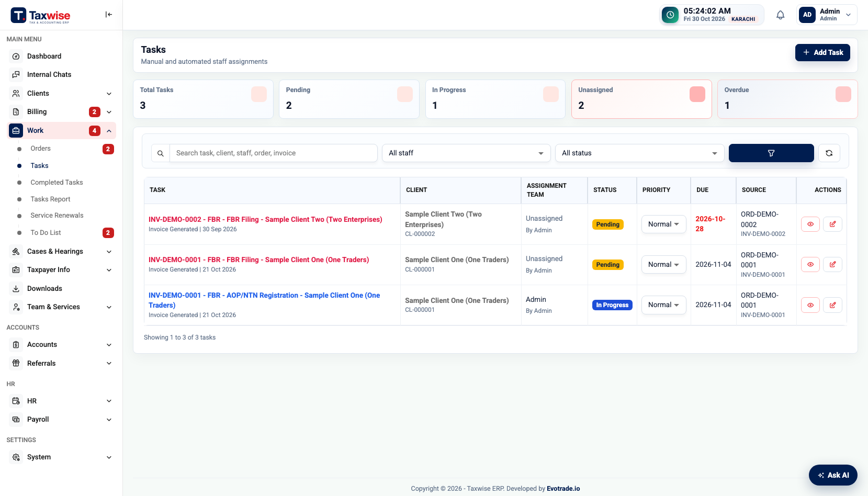Open Orders in the Work submenu
868x496 pixels.
tap(40, 149)
